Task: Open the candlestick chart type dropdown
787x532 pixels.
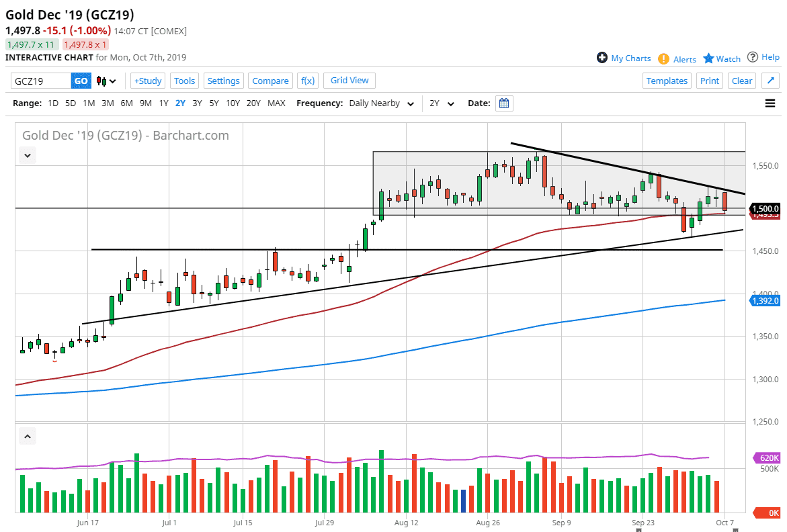Action: [x=106, y=81]
